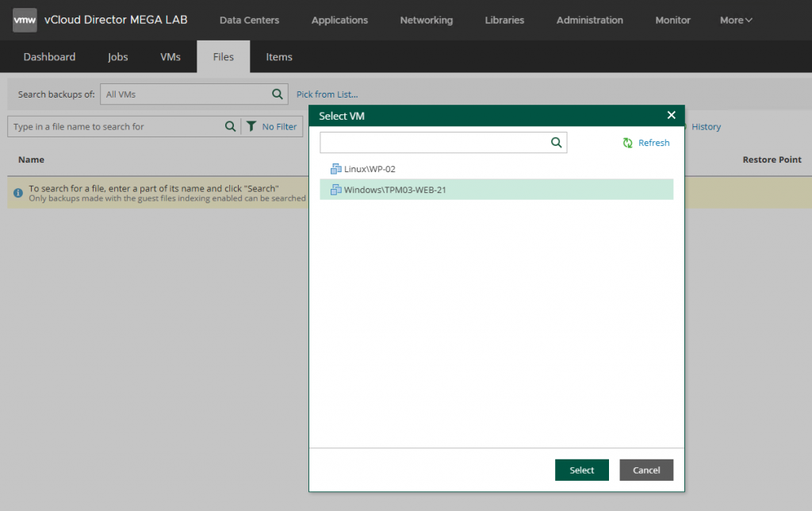Click Pick from List link
Viewport: 812px width, 511px height.
(x=327, y=94)
